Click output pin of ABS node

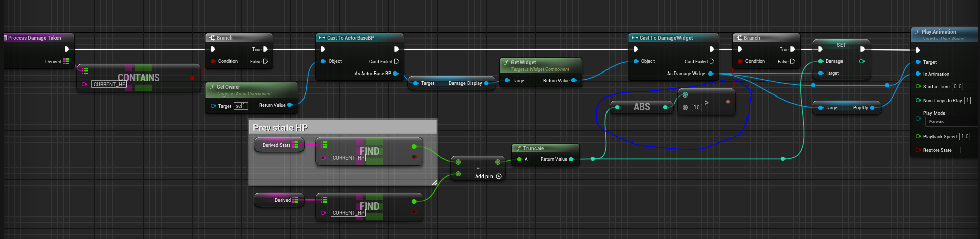[665, 107]
